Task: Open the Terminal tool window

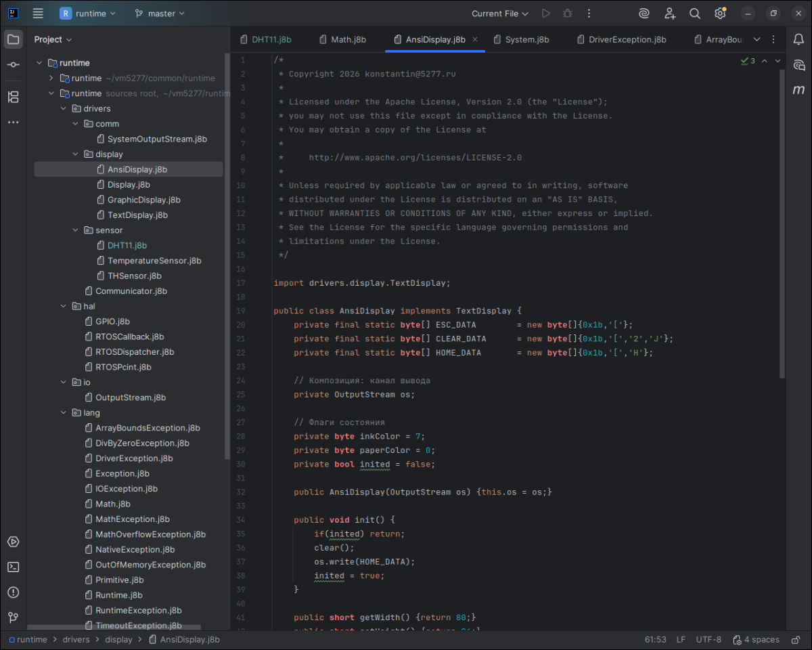Action: coord(13,567)
